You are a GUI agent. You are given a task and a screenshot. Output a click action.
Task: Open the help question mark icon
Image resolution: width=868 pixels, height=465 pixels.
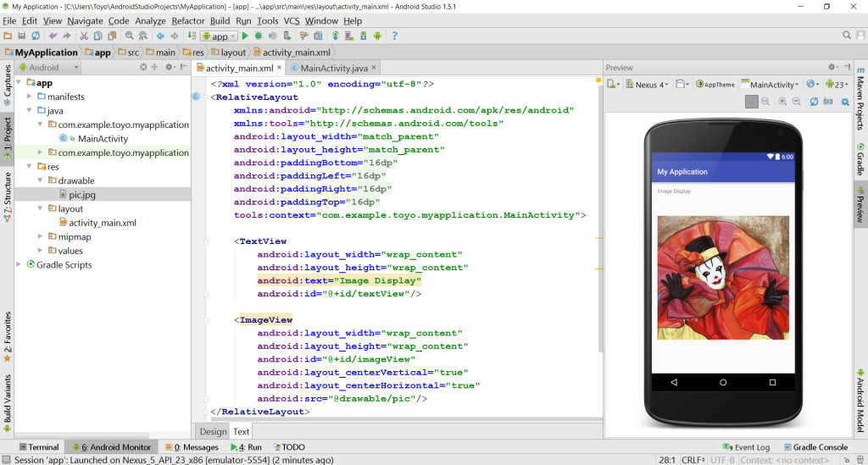pos(394,36)
